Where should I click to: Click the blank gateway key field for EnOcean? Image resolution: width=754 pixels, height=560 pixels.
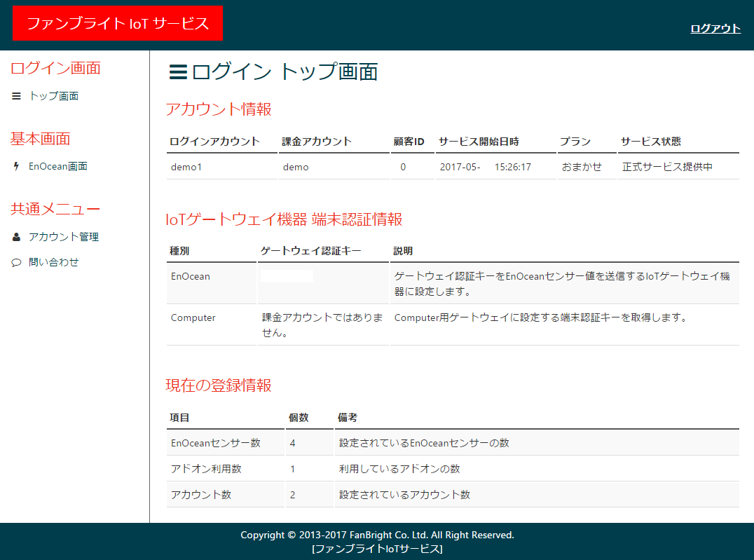pyautogui.click(x=287, y=275)
